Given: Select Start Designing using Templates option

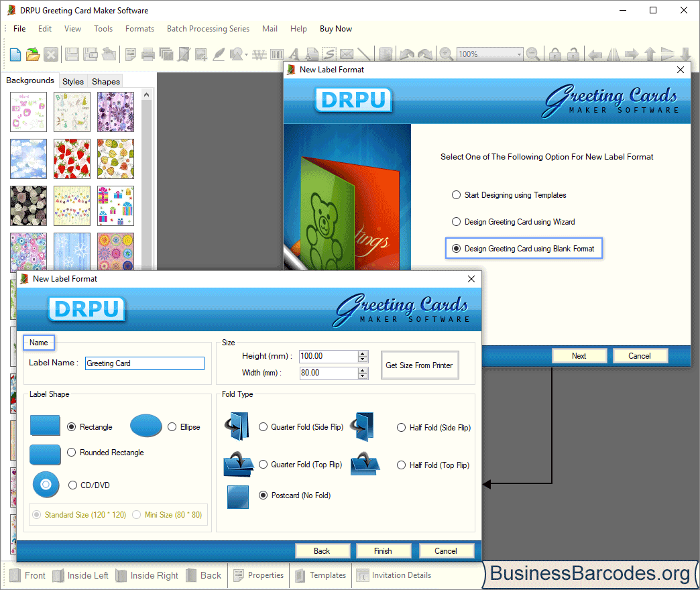Looking at the screenshot, I should tap(456, 195).
